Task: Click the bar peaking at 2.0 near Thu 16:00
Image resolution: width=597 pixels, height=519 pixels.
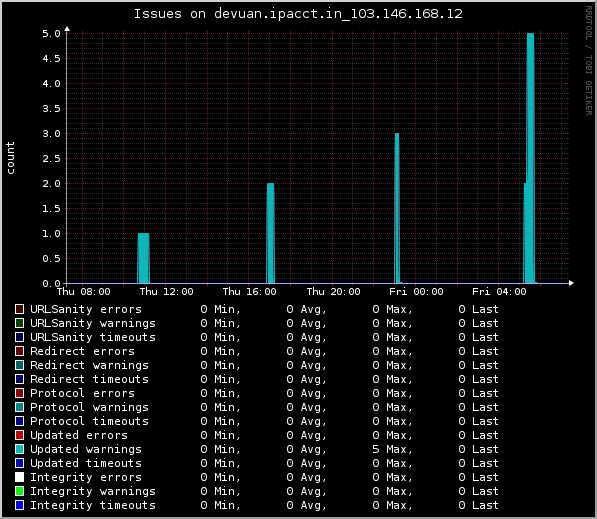Action: (x=270, y=233)
